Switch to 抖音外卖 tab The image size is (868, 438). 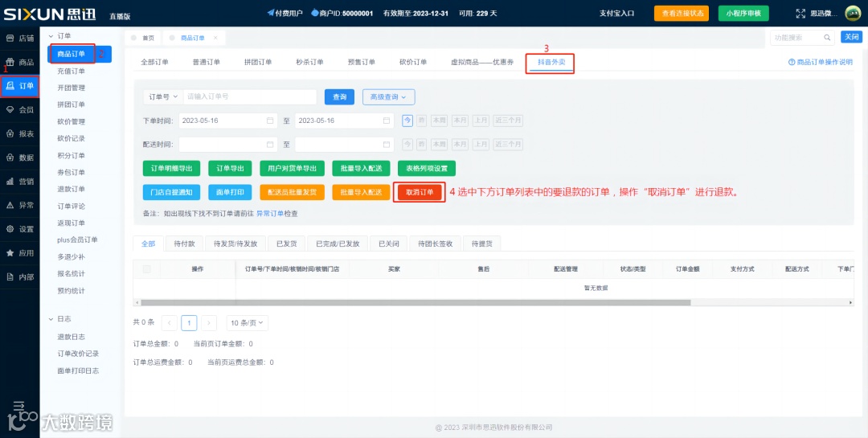pos(551,62)
